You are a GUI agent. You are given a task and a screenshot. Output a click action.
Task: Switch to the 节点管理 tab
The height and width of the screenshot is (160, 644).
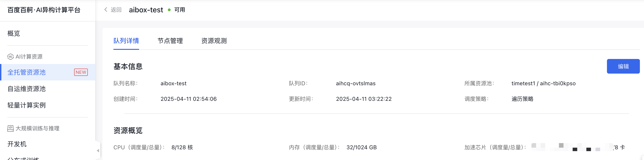[x=170, y=41]
